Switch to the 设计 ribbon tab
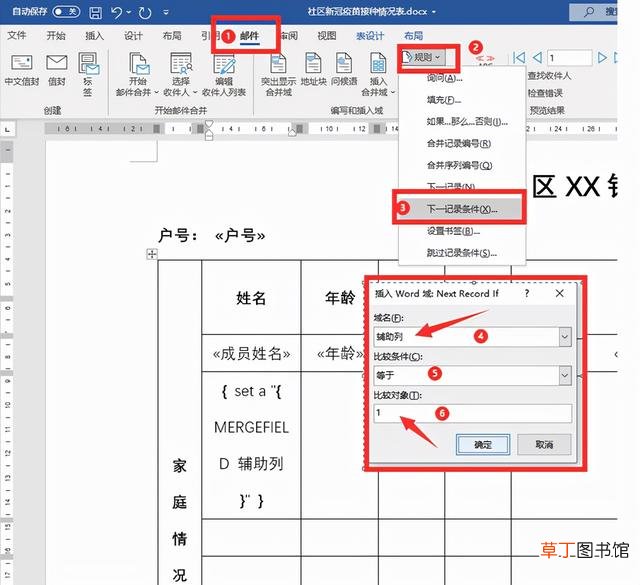Screen dimensions: 640x585 tap(133, 36)
